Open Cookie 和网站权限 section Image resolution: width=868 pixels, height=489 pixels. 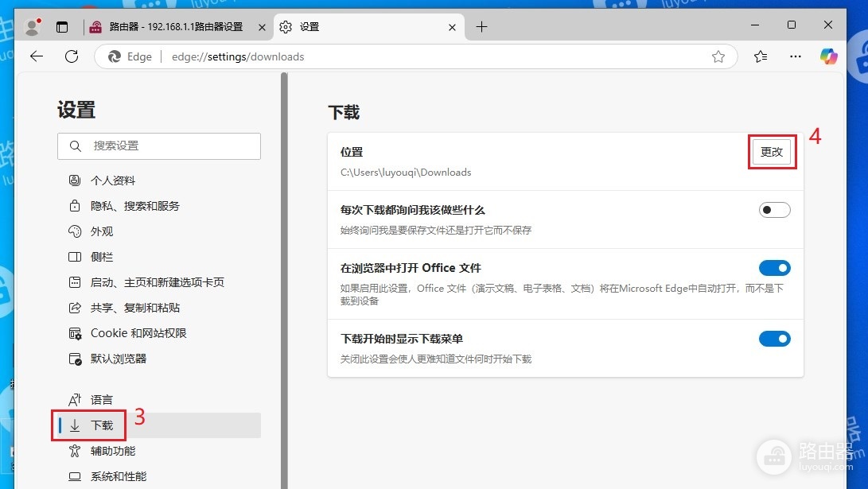point(159,333)
